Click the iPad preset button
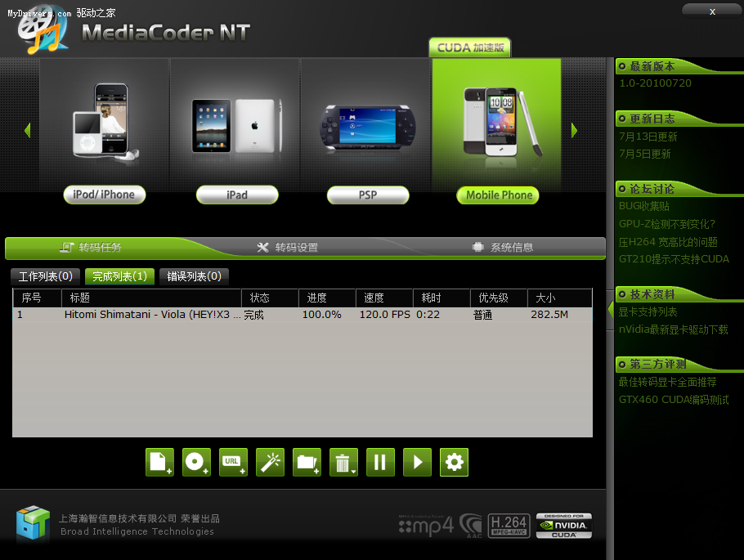Viewport: 744px width, 560px height. click(x=237, y=195)
